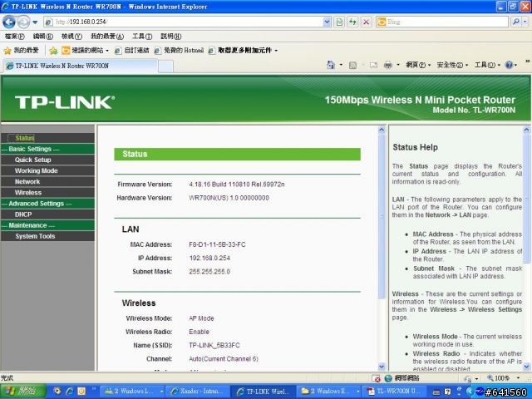Click the Home icon in command bar

tap(331, 65)
